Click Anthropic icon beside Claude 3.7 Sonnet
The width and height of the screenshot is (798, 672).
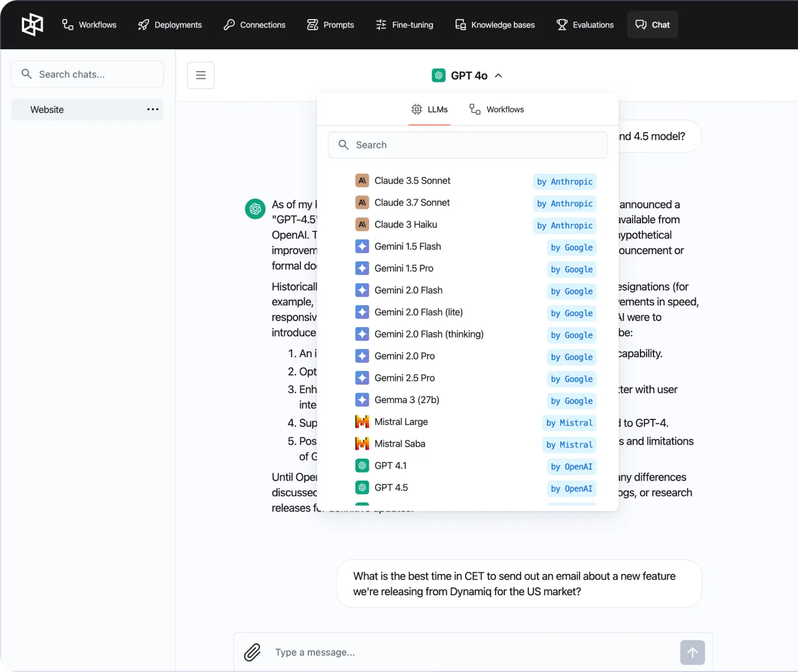coord(362,202)
